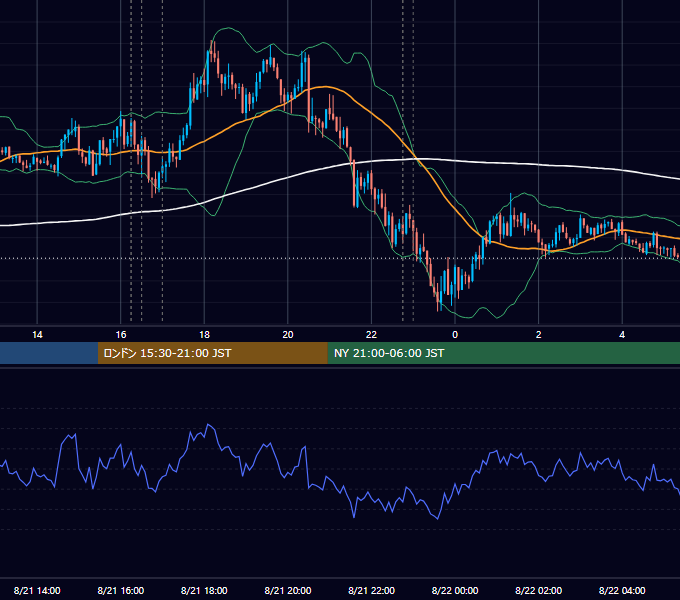Click the '22' hour label on price chart axis

coord(371,335)
